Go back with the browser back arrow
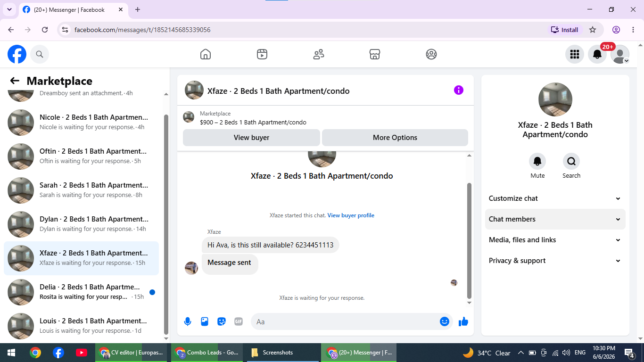Screen dimensions: 644x362 (11, 30)
